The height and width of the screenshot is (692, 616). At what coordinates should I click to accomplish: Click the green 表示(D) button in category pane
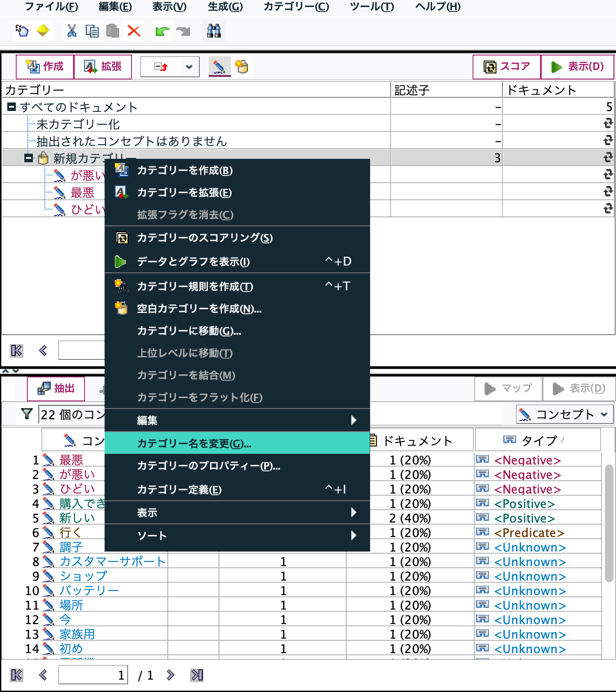click(578, 67)
